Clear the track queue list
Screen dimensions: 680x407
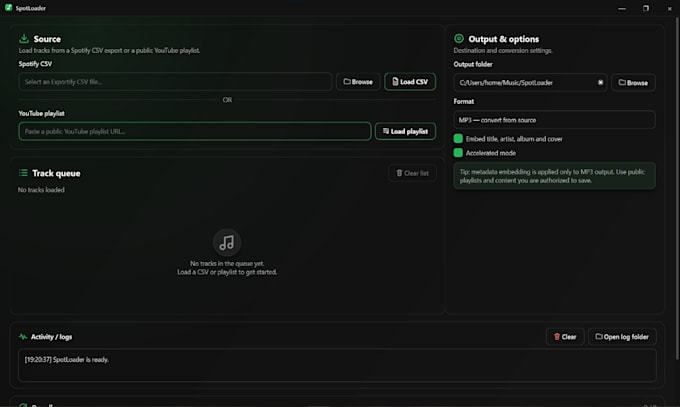(412, 173)
